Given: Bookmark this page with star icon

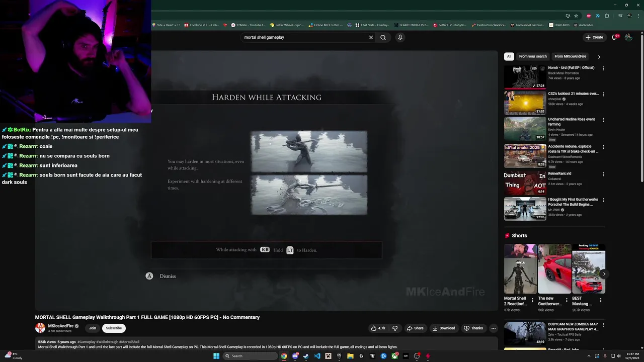Looking at the screenshot, I should [x=576, y=16].
